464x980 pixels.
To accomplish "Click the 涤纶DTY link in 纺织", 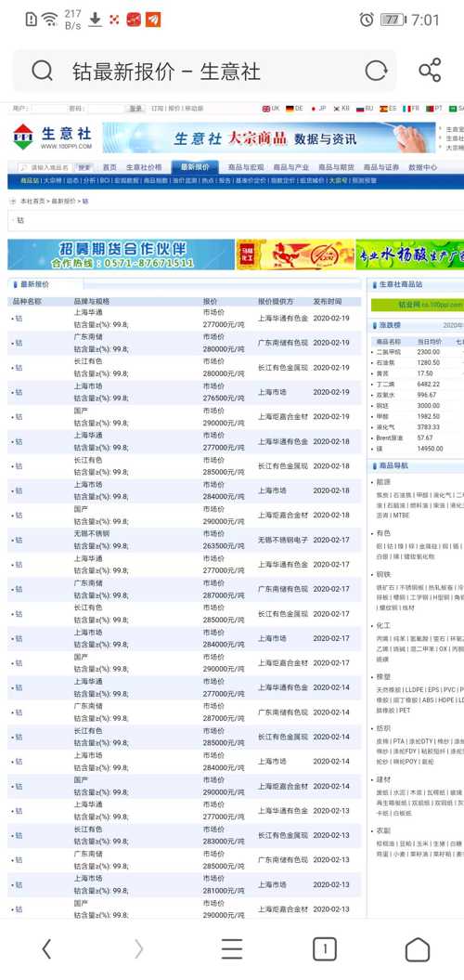I will click(x=420, y=741).
